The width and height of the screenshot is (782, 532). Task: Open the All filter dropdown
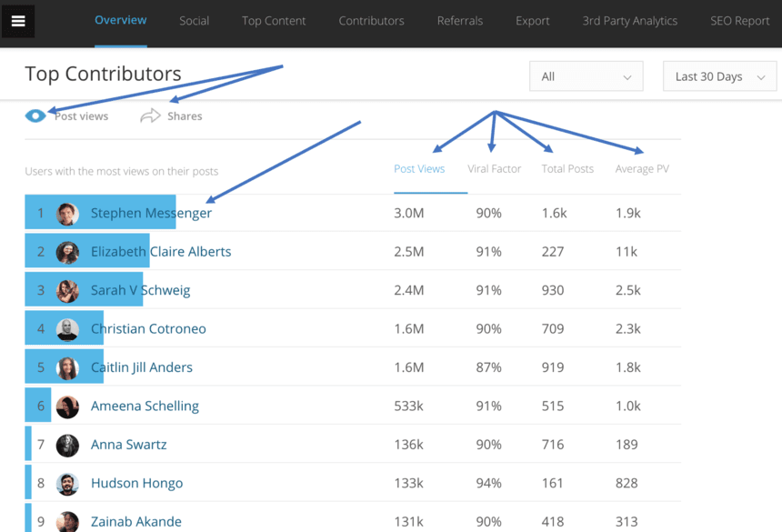click(x=586, y=76)
